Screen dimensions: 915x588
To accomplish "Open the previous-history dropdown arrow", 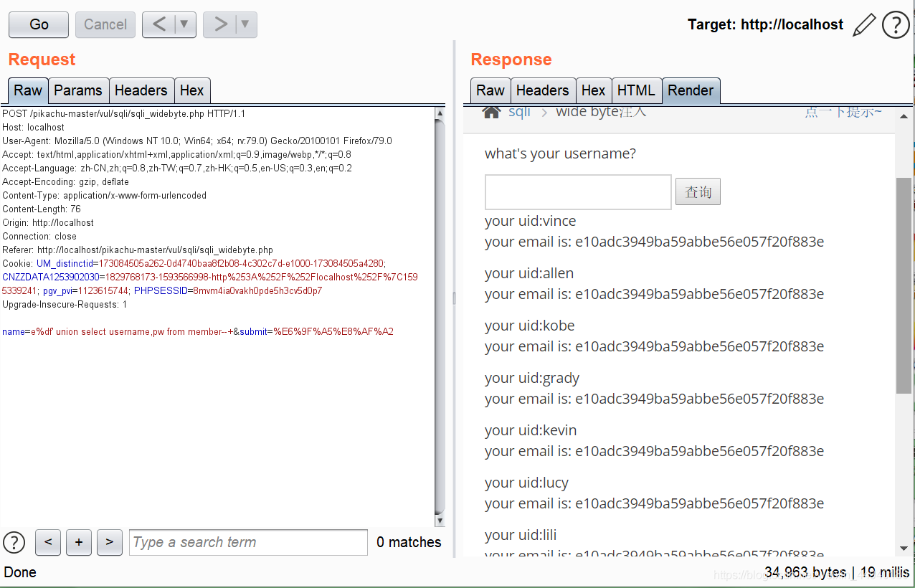I will pyautogui.click(x=185, y=24).
